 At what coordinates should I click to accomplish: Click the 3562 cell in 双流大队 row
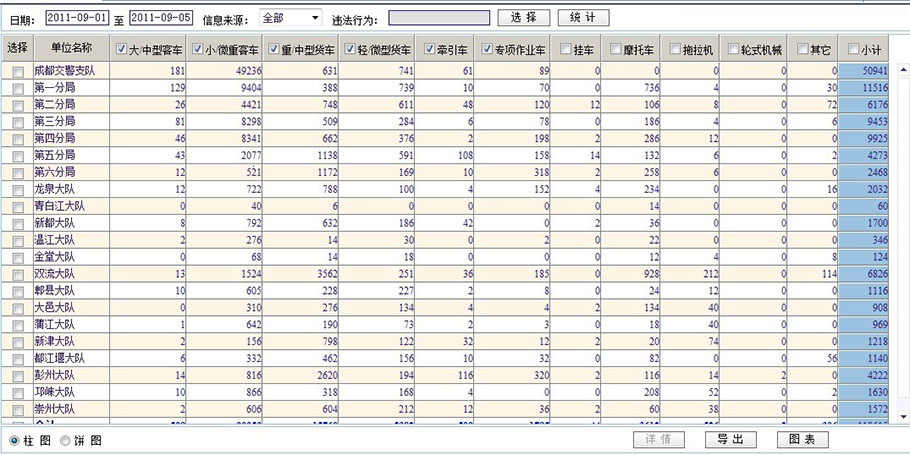pos(301,273)
